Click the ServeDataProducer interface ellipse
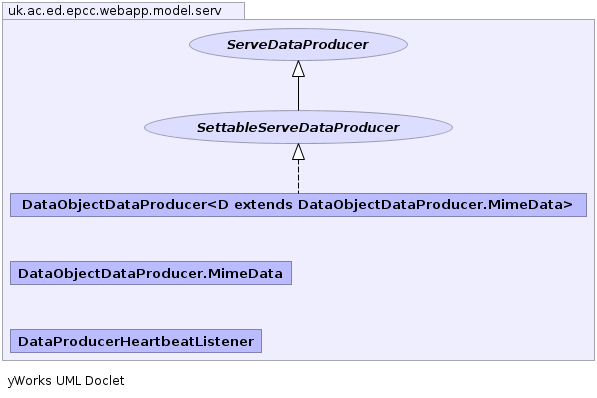 tap(298, 45)
